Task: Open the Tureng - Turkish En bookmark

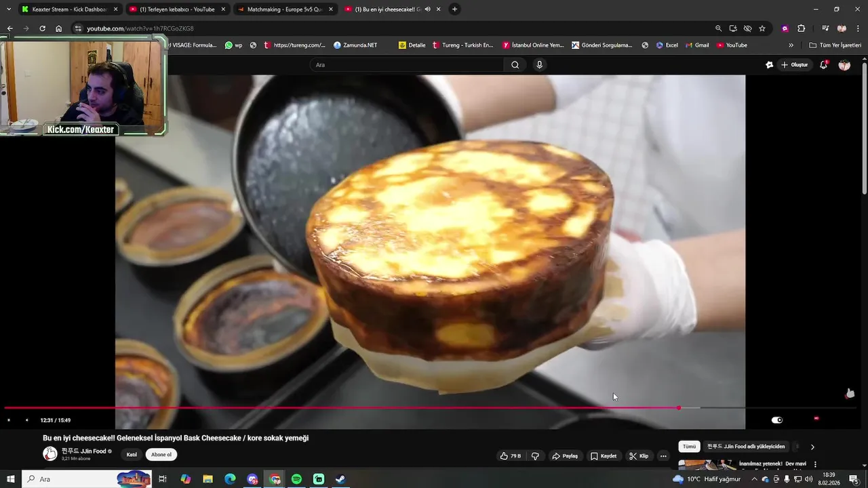Action: coord(462,45)
